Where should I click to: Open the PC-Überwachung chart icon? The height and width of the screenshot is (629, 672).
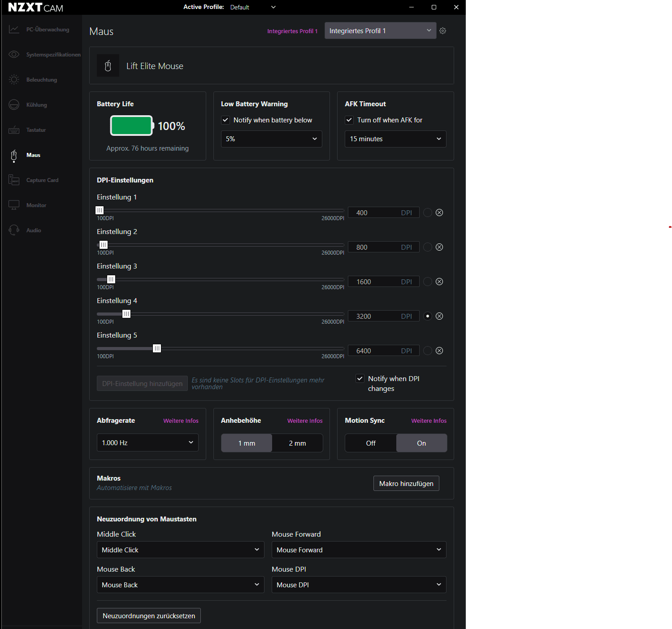point(14,30)
